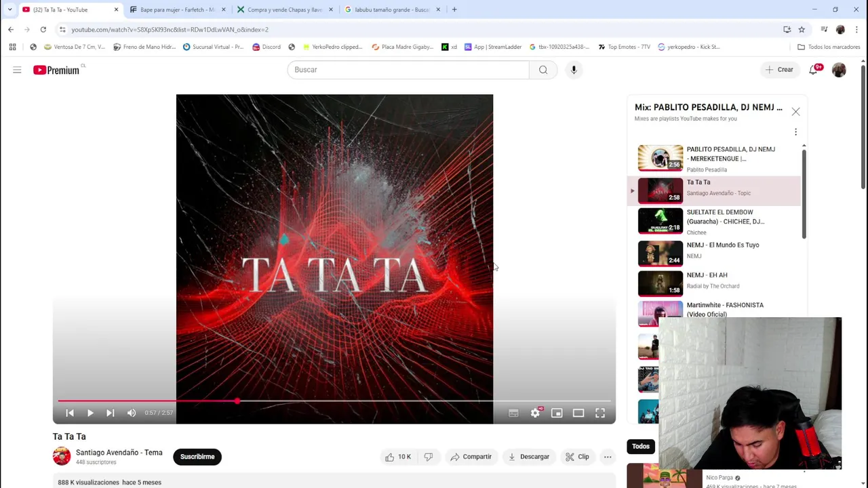868x488 pixels.
Task: Go to YouTube Premium home logo
Action: 56,70
